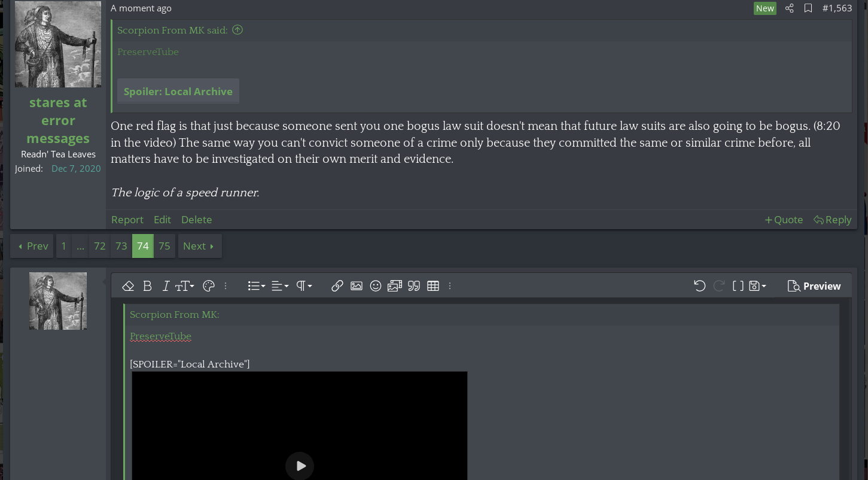This screenshot has height=480, width=868.
Task: Toggle bold formatting in editor
Action: (x=147, y=286)
